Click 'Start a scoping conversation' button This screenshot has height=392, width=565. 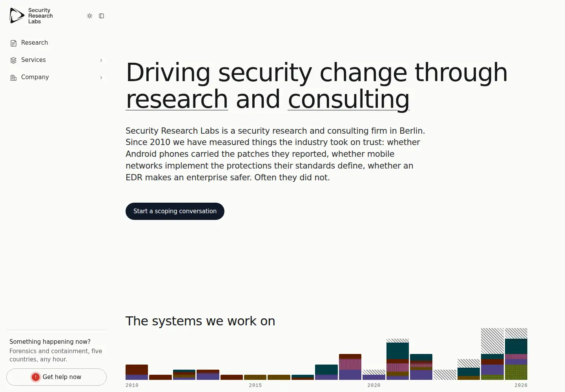175,211
